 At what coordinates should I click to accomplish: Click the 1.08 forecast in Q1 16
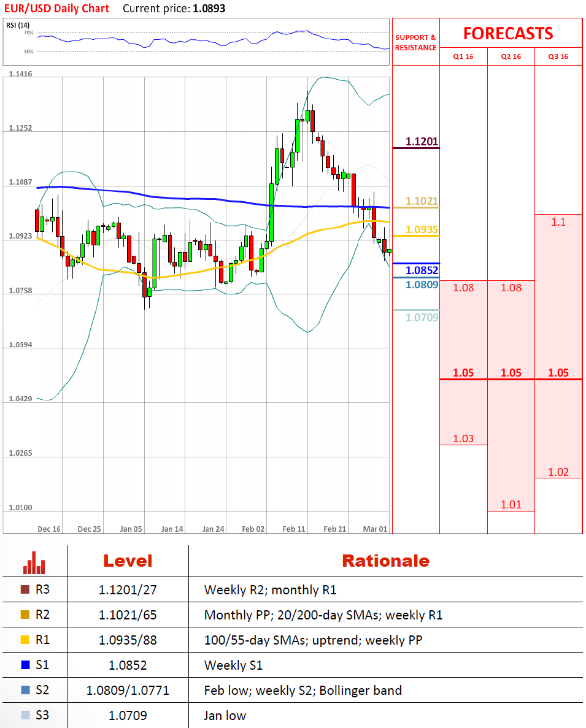pos(463,288)
